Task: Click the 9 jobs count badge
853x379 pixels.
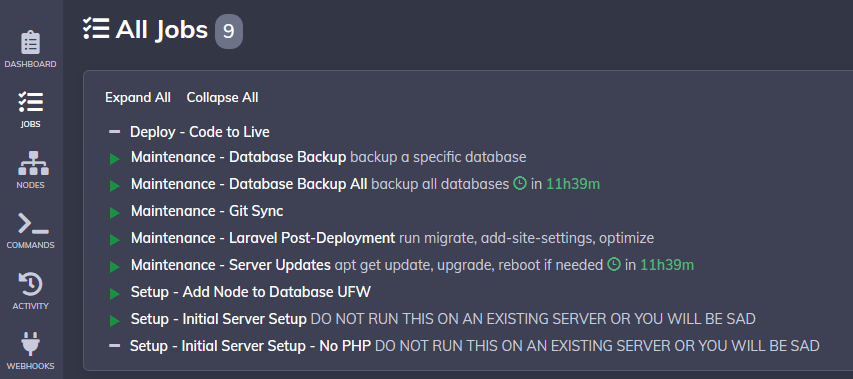Action: click(228, 31)
